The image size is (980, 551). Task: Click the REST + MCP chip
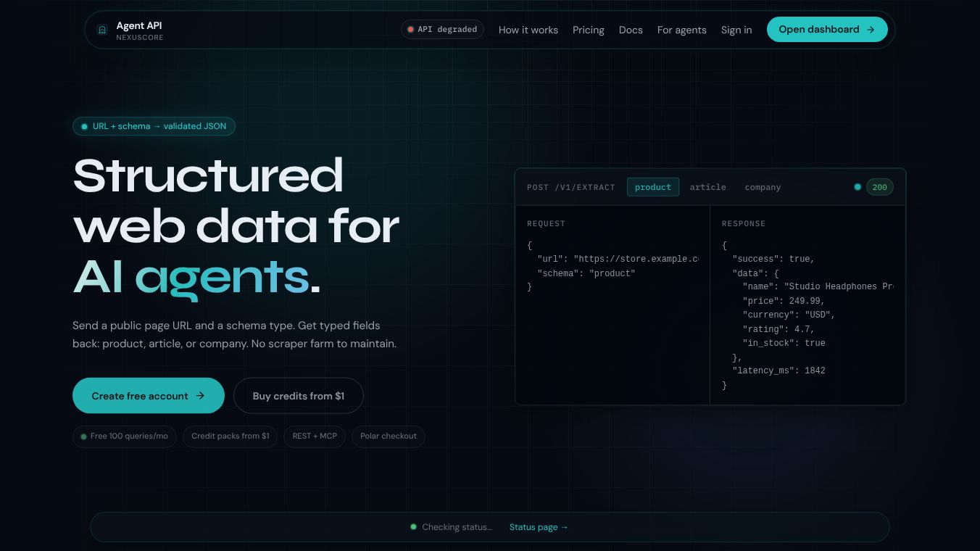coord(315,436)
